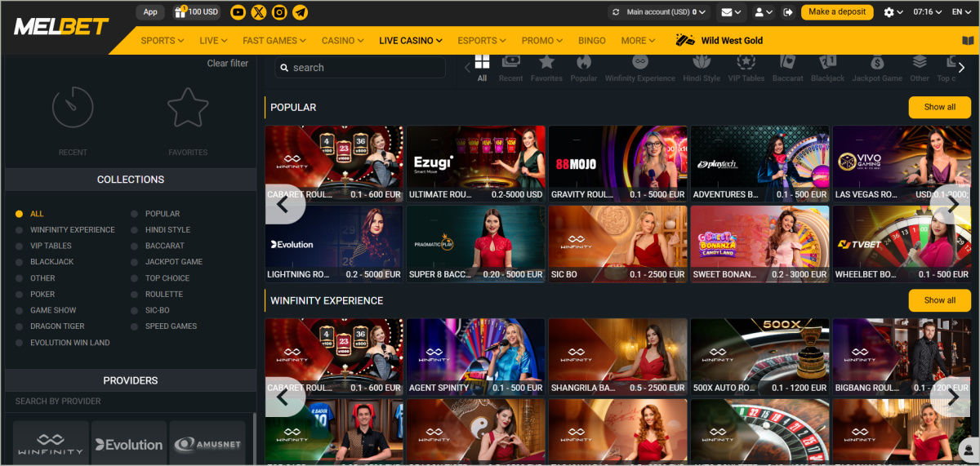Click the Make a deposit button
980x466 pixels.
[x=837, y=12]
